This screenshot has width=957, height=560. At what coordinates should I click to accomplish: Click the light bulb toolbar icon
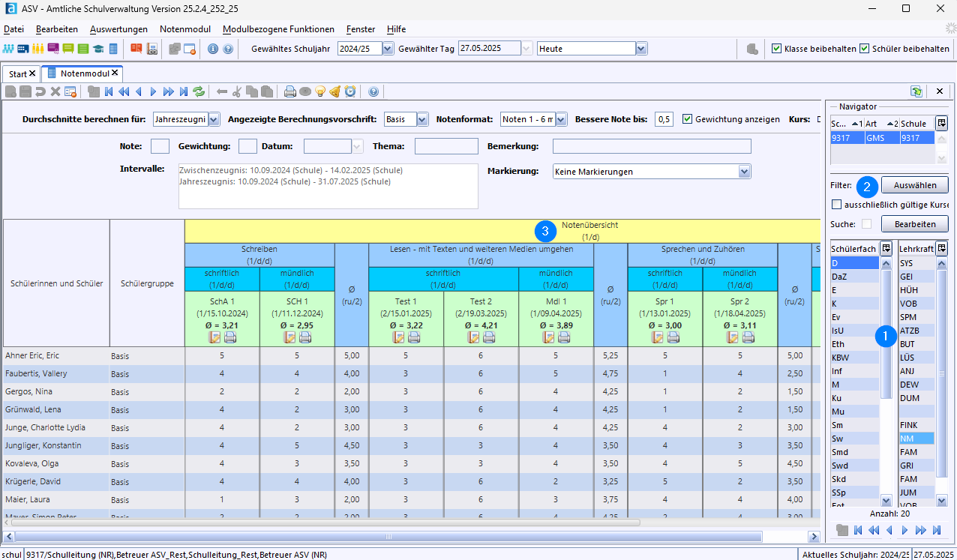coord(320,91)
